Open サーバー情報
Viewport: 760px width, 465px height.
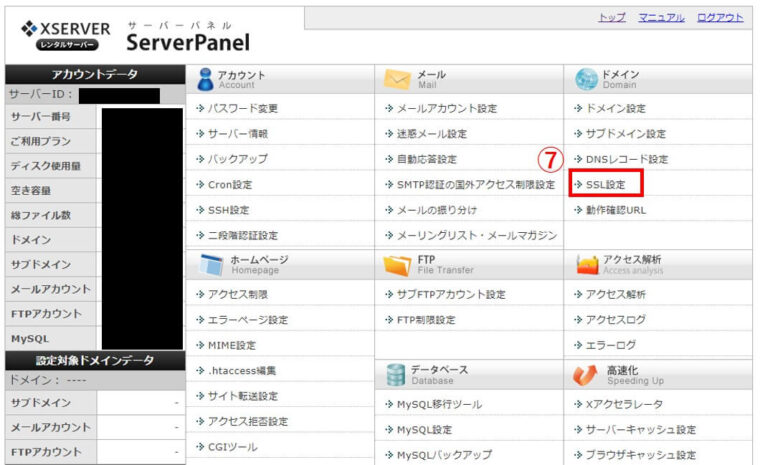click(238, 134)
